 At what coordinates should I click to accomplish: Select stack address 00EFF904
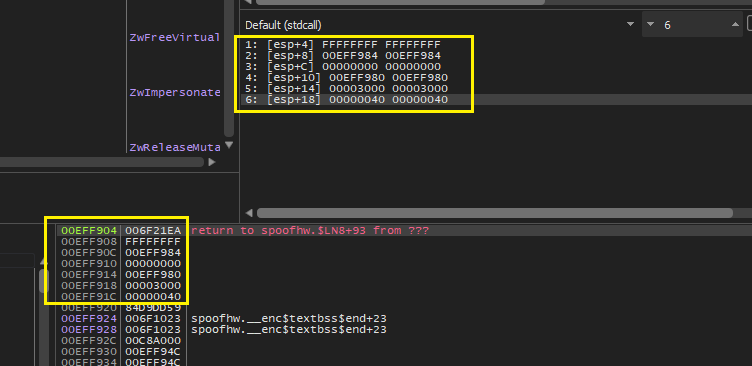[89, 231]
